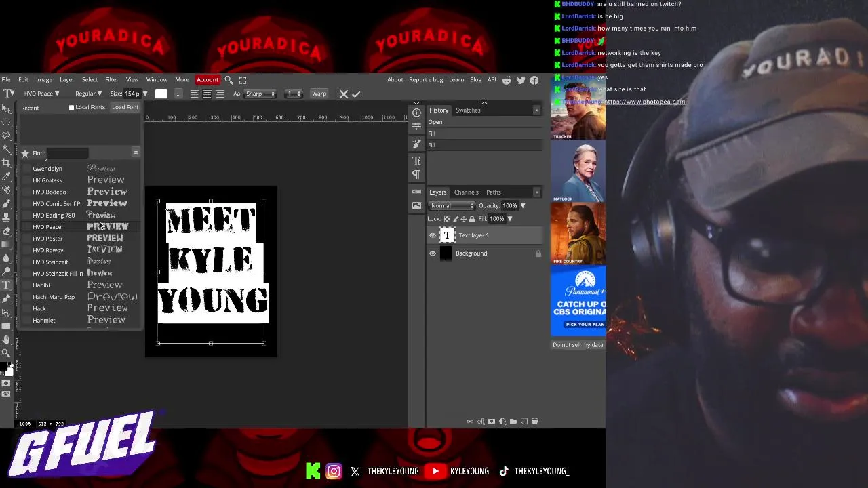Select the Move tool in toolbar
The image size is (868, 488).
pyautogui.click(x=6, y=108)
